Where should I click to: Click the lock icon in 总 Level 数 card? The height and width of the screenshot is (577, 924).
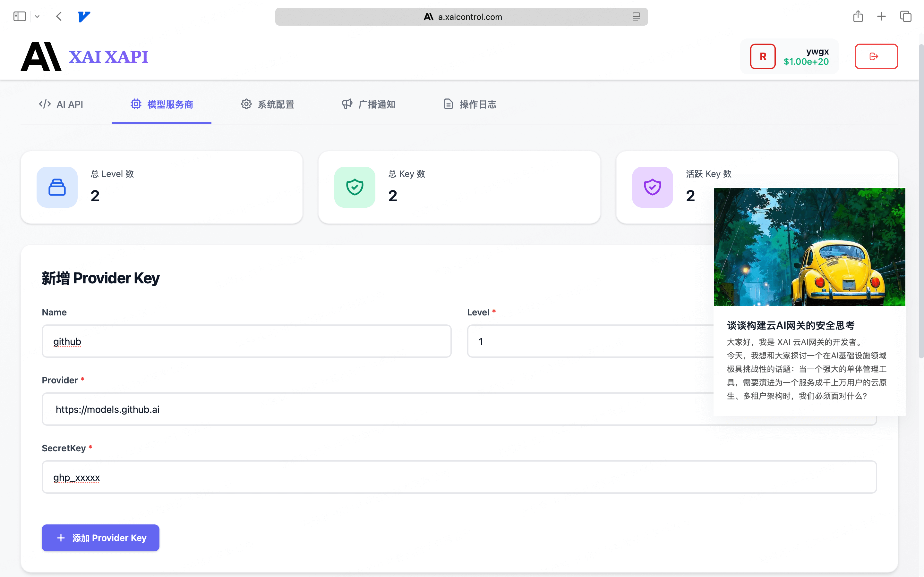(57, 187)
